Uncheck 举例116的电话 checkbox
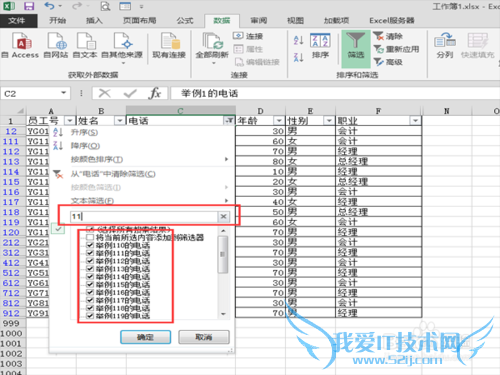This screenshot has height=375, width=500. point(90,292)
